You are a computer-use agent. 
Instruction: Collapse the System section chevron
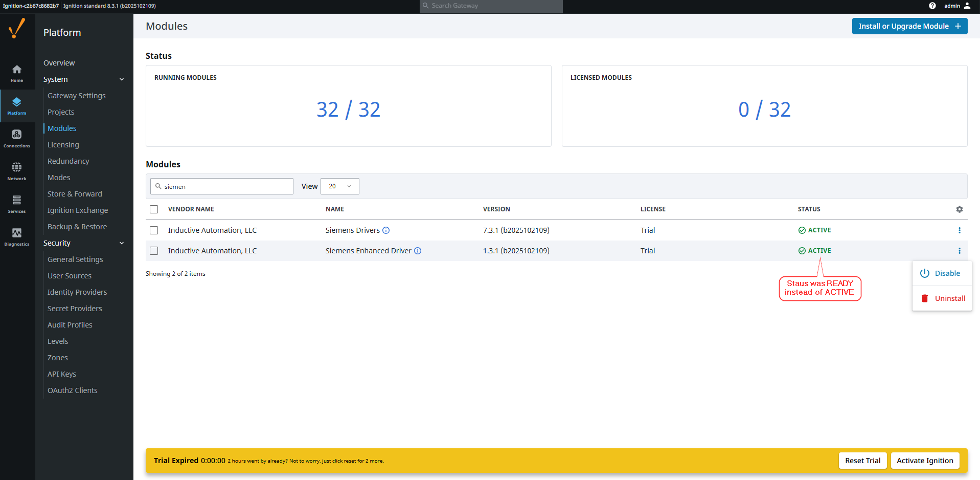pyautogui.click(x=122, y=79)
